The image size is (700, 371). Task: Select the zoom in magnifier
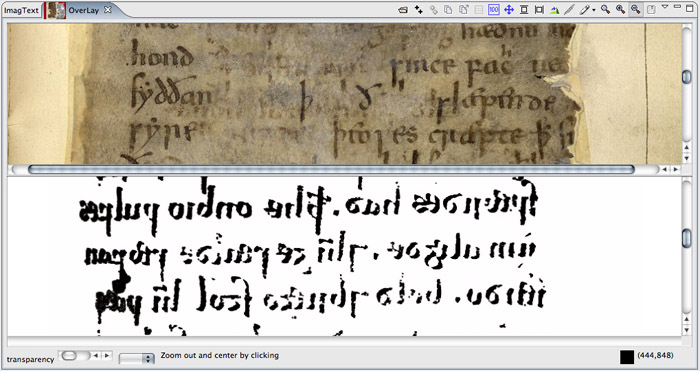click(x=621, y=10)
